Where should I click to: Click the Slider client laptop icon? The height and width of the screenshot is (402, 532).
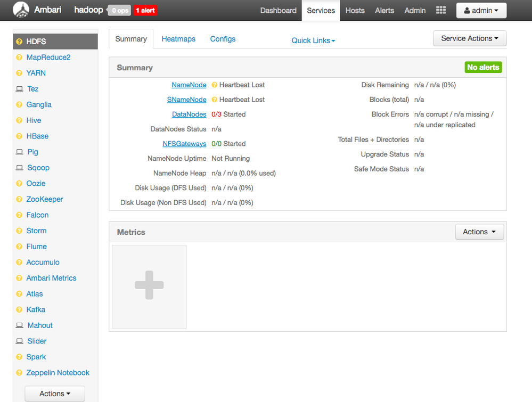[x=20, y=341]
